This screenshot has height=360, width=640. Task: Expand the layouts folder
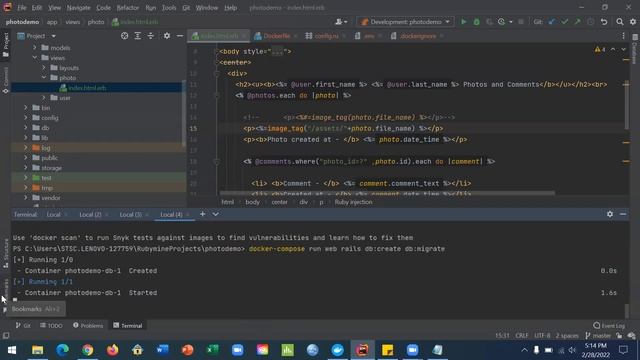(x=44, y=67)
